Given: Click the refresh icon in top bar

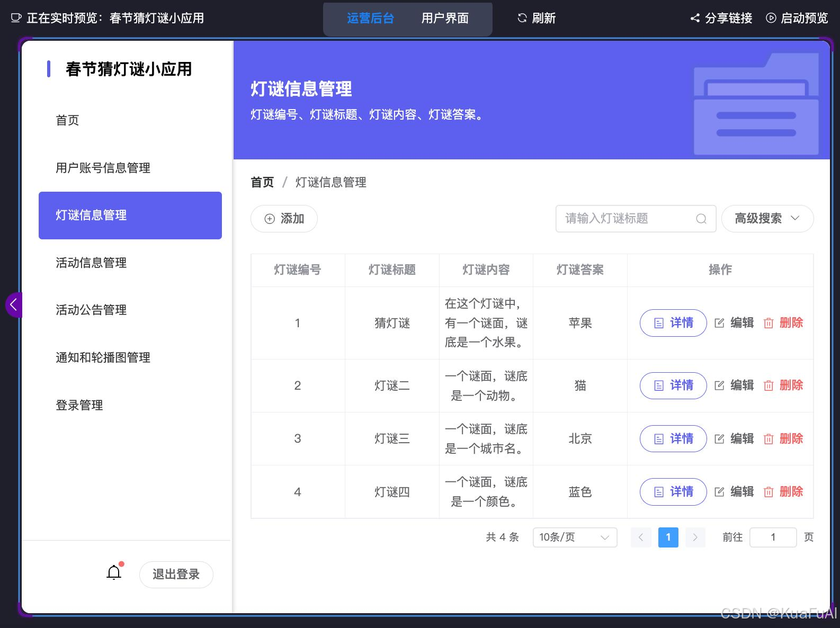Looking at the screenshot, I should coord(522,18).
